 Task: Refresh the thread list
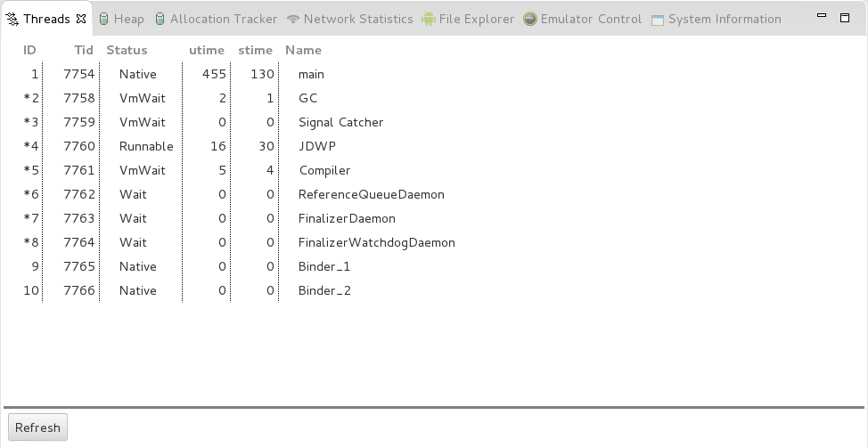pyautogui.click(x=37, y=428)
